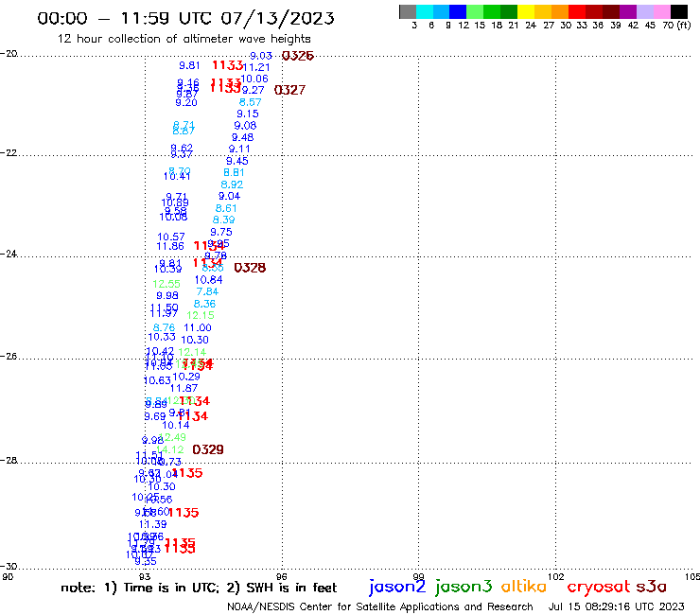Click the latitude axis label -20
Image resolution: width=700 pixels, height=615 pixels.
[9, 54]
